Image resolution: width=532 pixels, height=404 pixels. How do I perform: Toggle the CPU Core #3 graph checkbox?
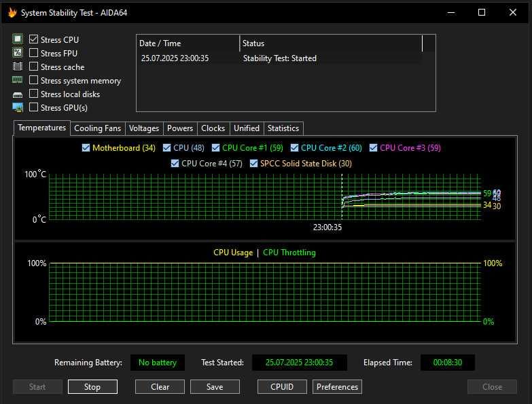(x=373, y=148)
